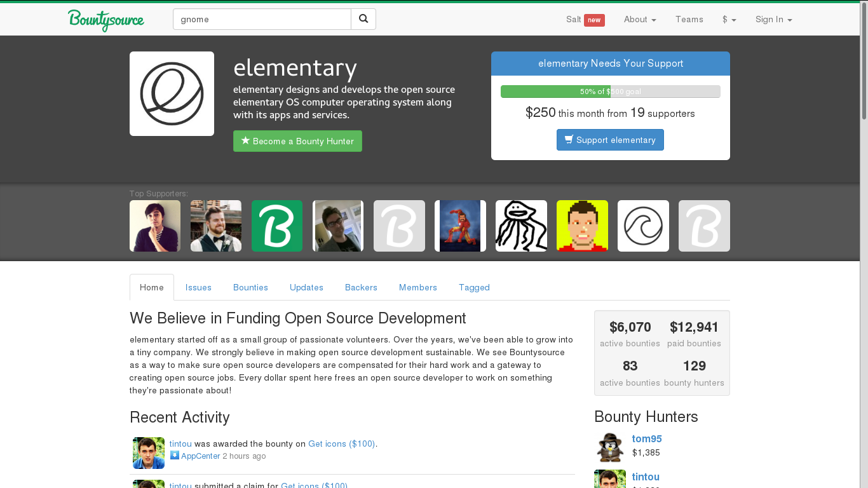This screenshot has width=868, height=488.
Task: Click the 83 active bounties count
Action: (x=630, y=373)
